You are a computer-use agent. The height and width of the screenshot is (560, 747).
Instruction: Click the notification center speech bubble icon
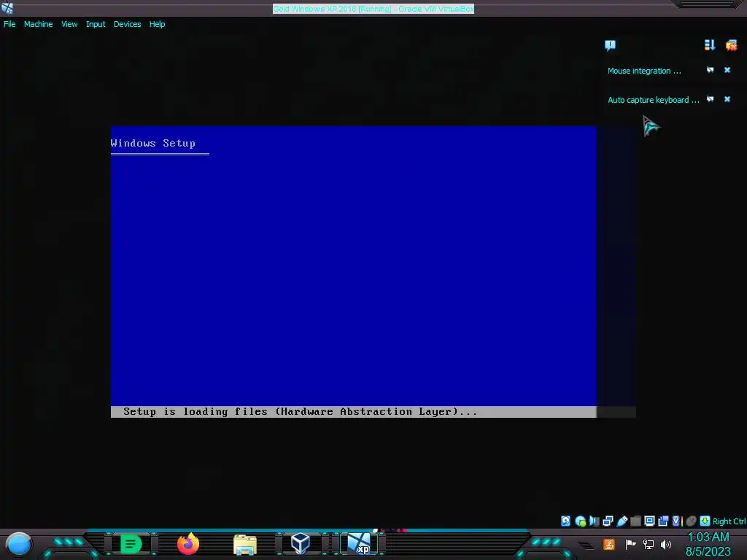click(610, 45)
